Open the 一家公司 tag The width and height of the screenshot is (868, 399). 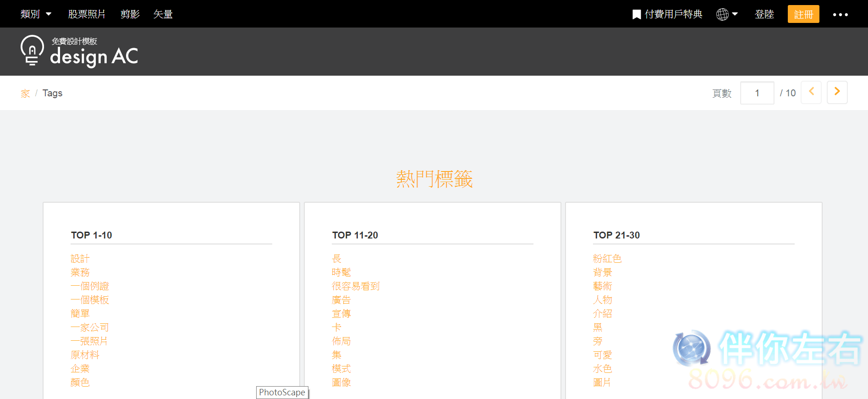90,327
